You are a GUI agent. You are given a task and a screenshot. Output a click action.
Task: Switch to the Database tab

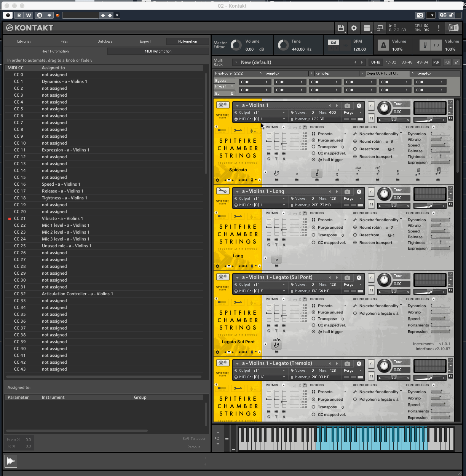click(105, 41)
